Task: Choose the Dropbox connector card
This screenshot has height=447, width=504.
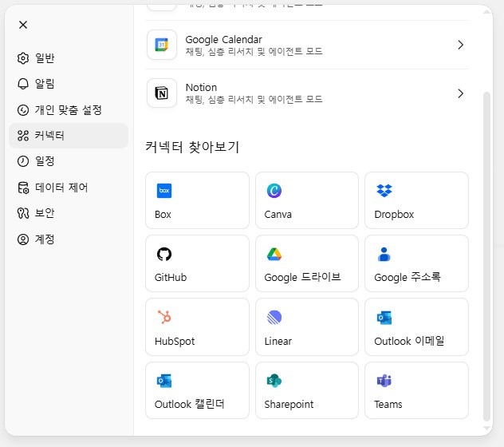Action: click(x=416, y=200)
